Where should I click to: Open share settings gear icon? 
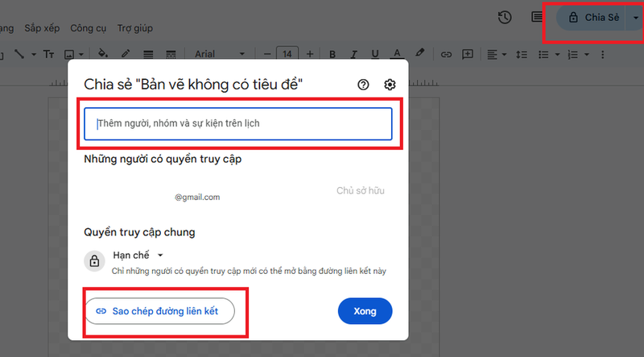point(390,85)
